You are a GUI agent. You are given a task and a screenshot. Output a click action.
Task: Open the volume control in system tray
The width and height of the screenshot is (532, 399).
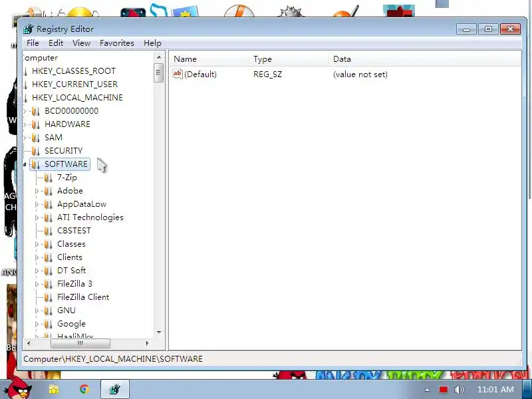tap(459, 390)
